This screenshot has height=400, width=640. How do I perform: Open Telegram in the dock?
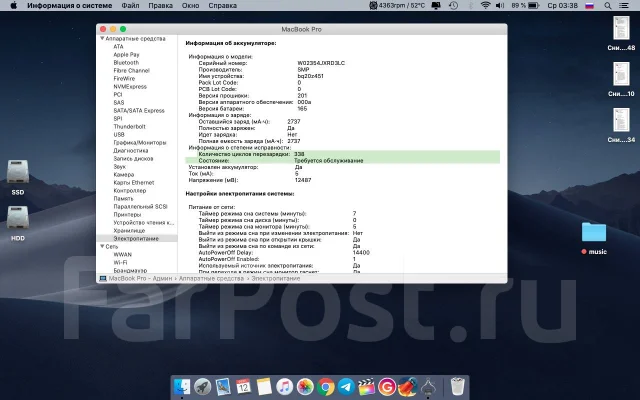(x=346, y=386)
